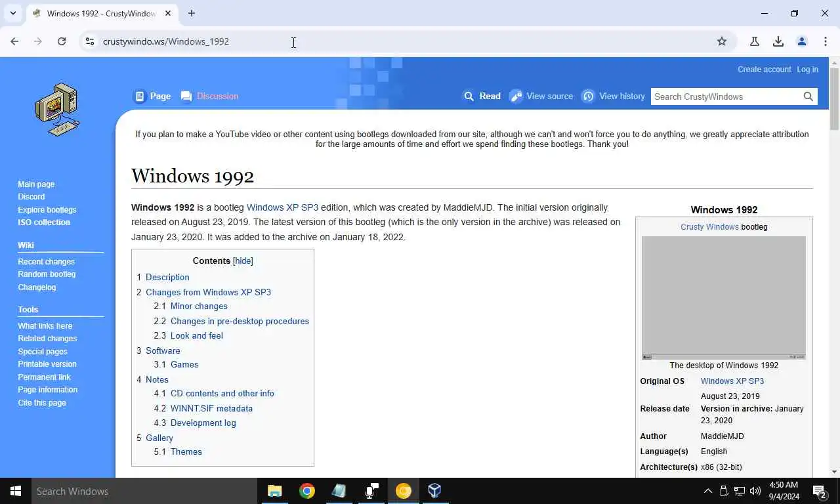Viewport: 840px width, 504px height.
Task: Open the volume tray icon
Action: click(x=755, y=491)
